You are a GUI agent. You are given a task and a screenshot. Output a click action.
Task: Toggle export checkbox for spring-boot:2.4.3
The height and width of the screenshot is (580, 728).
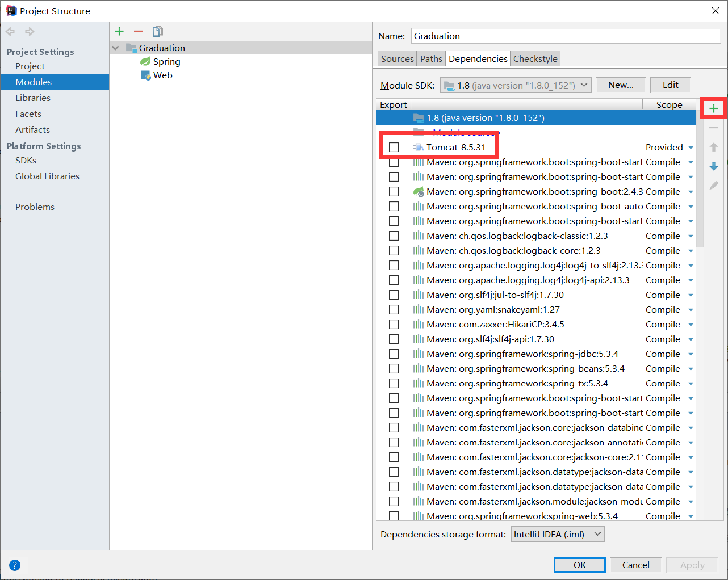[394, 191]
